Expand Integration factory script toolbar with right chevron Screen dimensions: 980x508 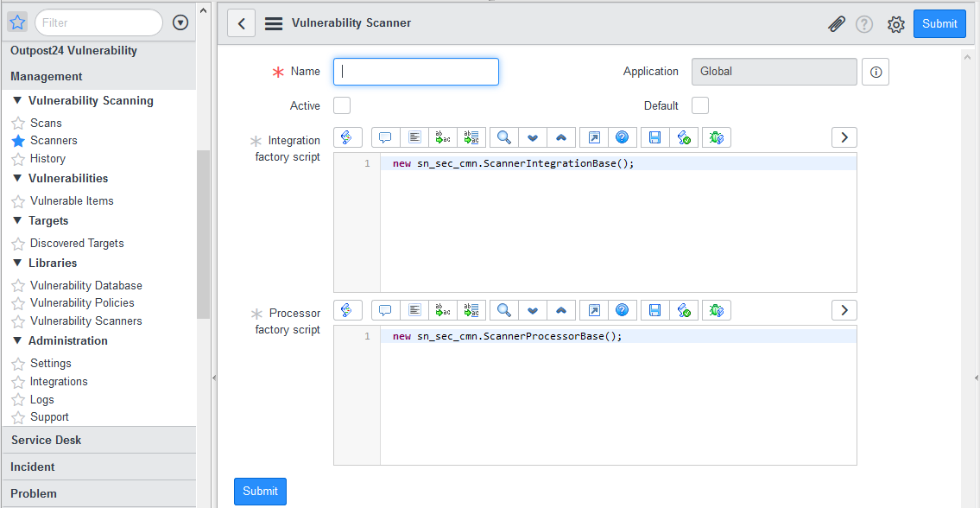tap(844, 137)
